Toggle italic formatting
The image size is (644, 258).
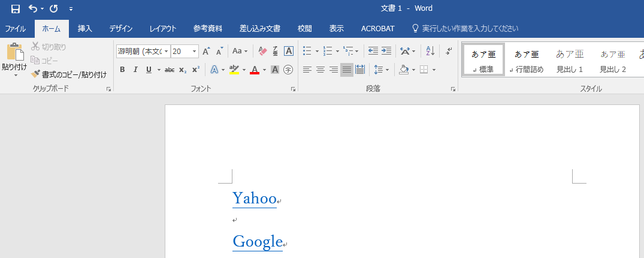(135, 70)
